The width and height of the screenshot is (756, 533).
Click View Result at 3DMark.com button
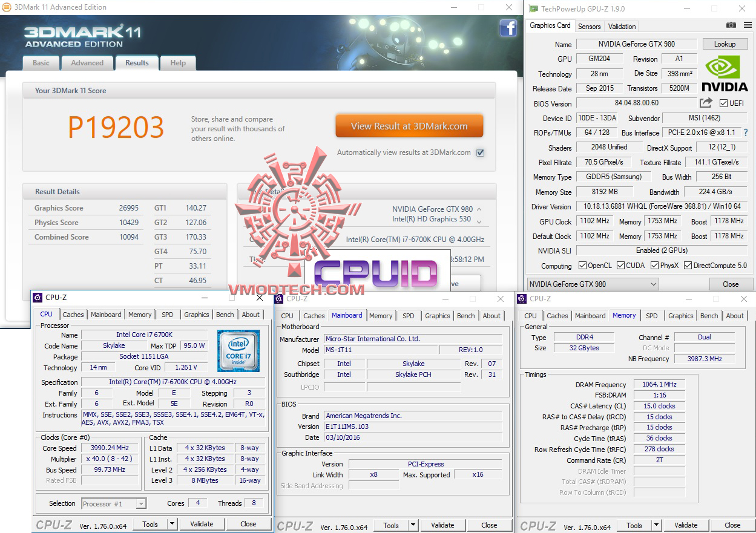point(409,126)
